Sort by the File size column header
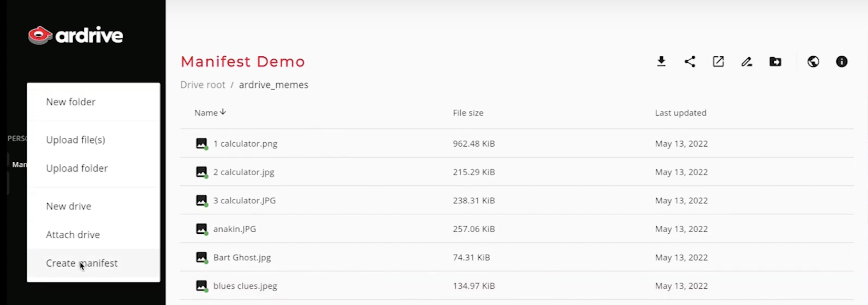The image size is (868, 305). [x=468, y=113]
